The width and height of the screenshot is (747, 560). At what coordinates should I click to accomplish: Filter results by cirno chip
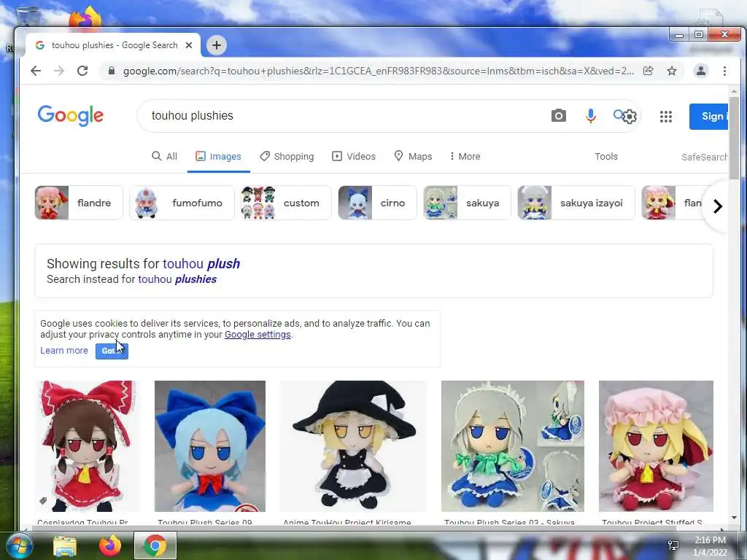coord(377,203)
